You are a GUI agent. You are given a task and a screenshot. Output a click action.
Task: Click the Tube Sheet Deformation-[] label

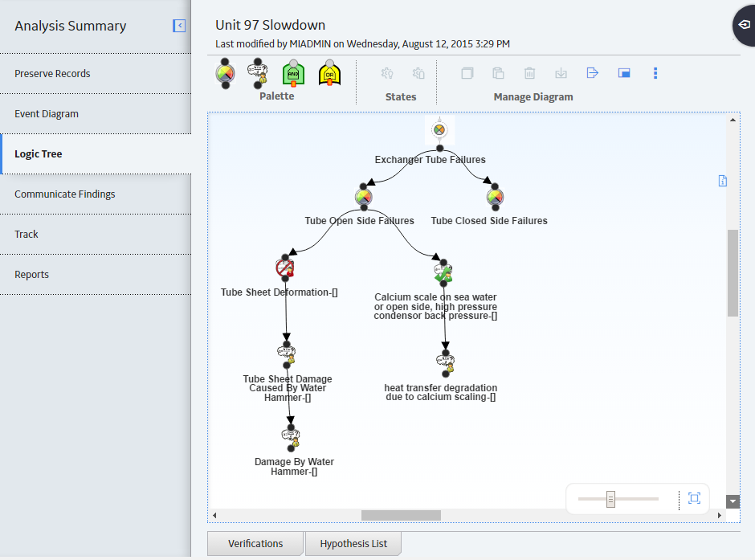click(280, 292)
